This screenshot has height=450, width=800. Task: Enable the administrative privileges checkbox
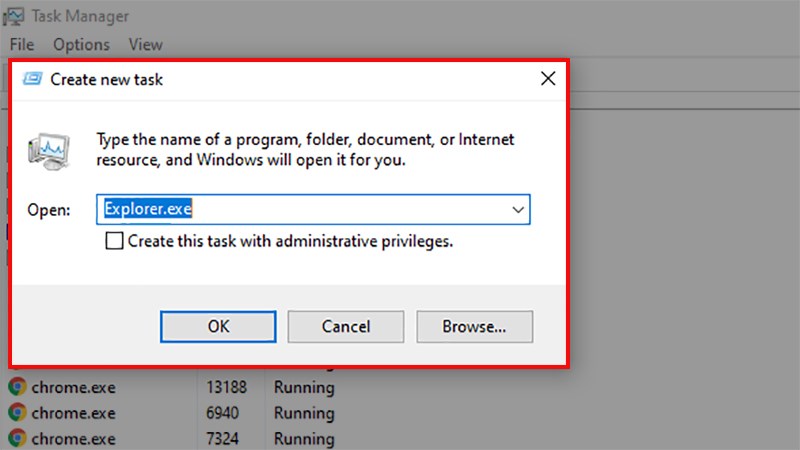(x=115, y=241)
